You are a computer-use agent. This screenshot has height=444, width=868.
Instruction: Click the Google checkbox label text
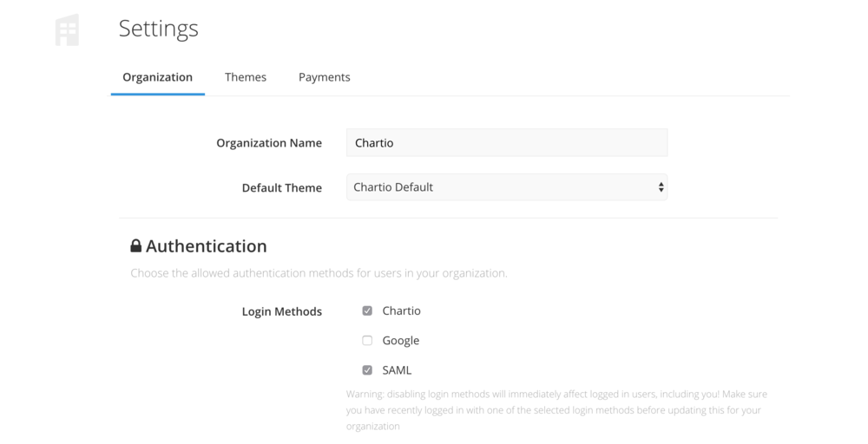tap(401, 341)
